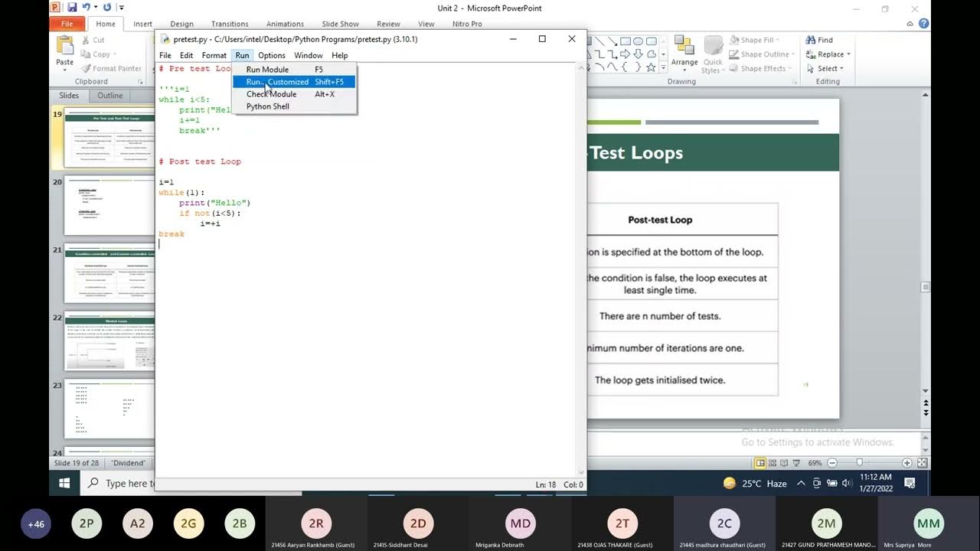Click Find in the Editing group

pyautogui.click(x=819, y=40)
